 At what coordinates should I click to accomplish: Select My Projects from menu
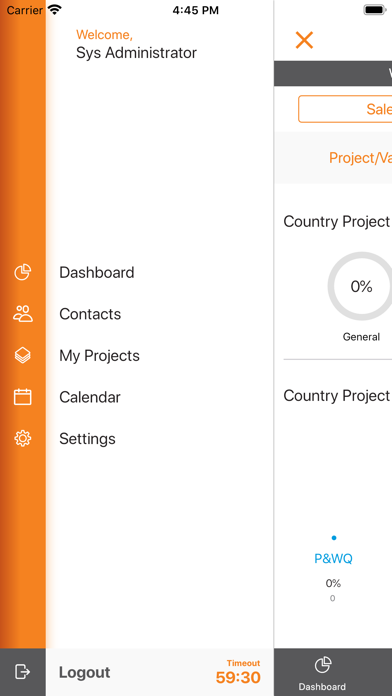[x=99, y=356]
